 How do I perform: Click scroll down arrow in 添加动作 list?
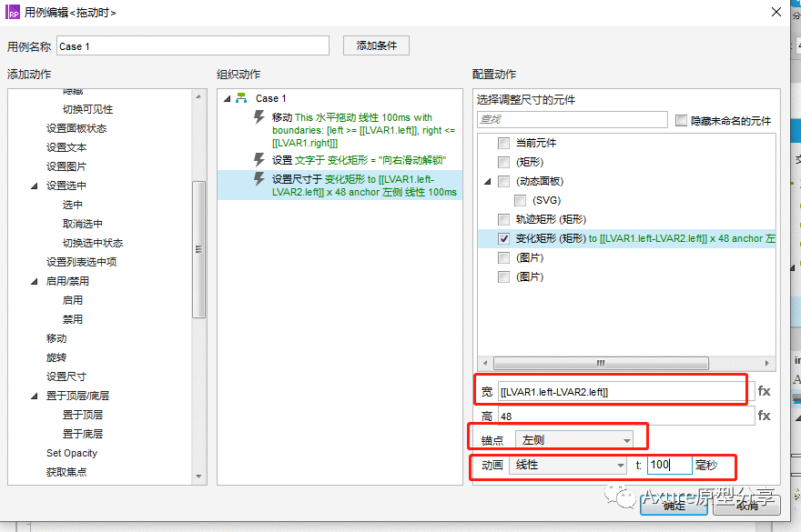click(198, 477)
